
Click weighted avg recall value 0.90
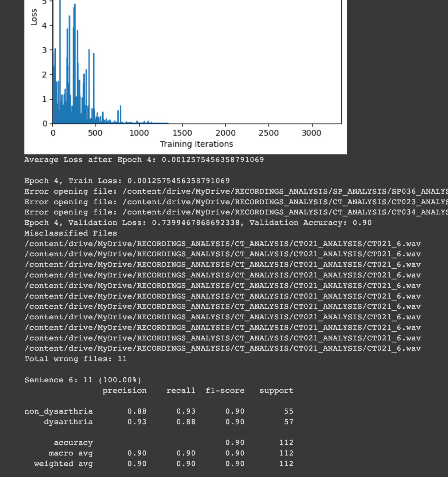click(x=186, y=464)
